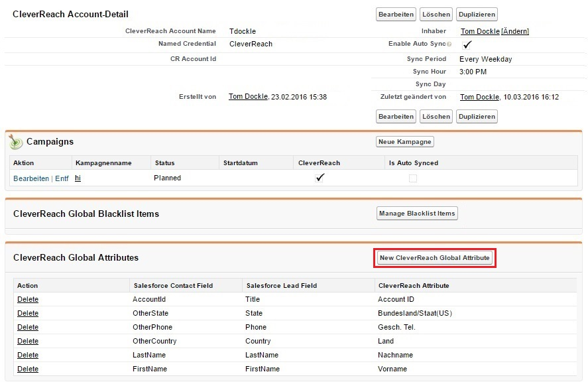Delete the OtherPhone attribute row

click(28, 327)
